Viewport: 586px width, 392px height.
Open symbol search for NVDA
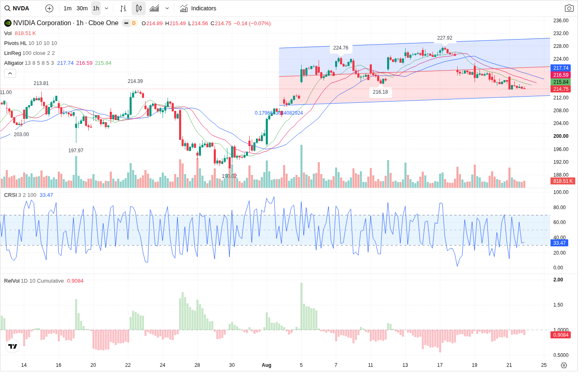tap(17, 8)
